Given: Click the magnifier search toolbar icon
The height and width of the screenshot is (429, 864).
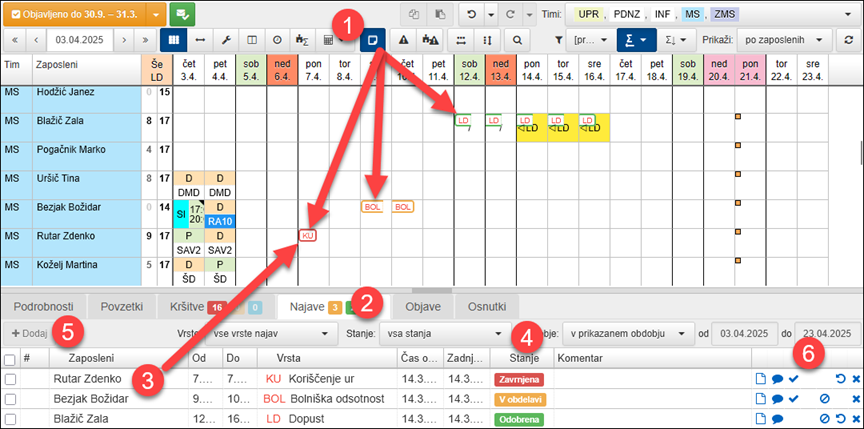Looking at the screenshot, I should click(517, 40).
